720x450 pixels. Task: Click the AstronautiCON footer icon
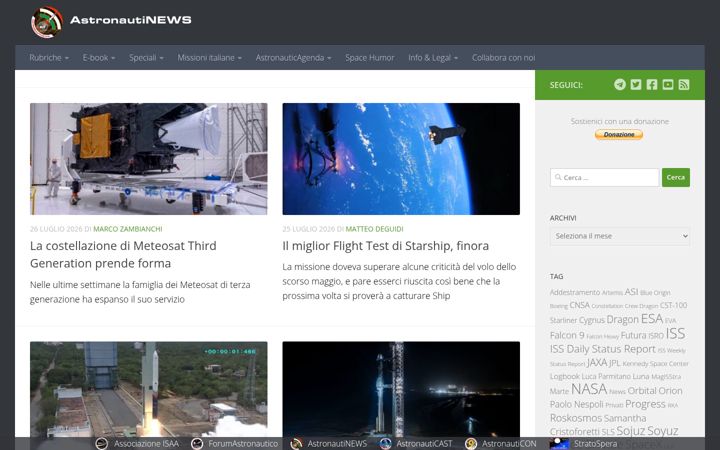tap(471, 444)
